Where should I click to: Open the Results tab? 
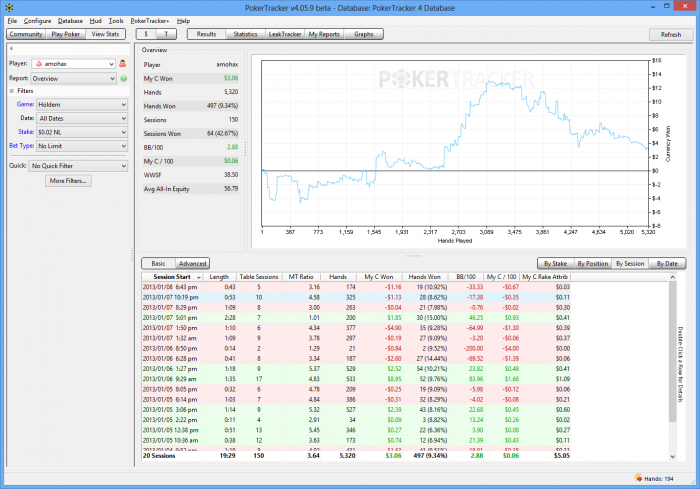(x=206, y=34)
